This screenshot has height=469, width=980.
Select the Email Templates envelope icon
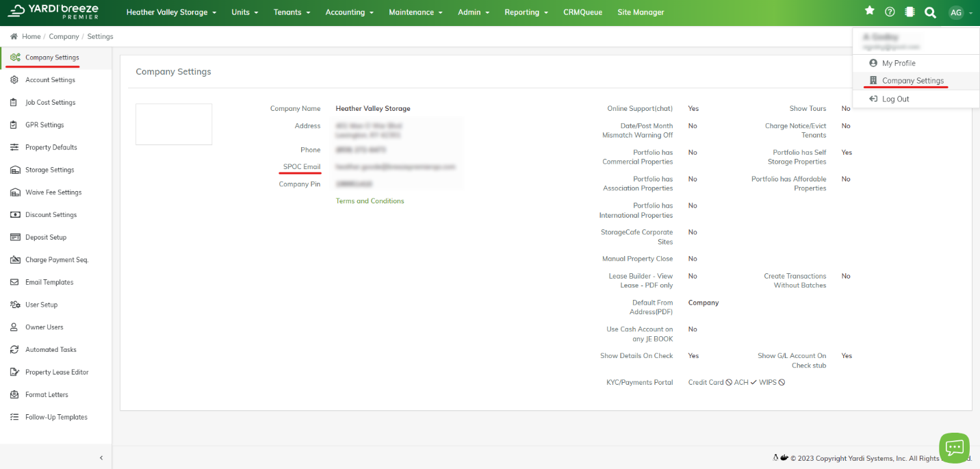tap(14, 282)
